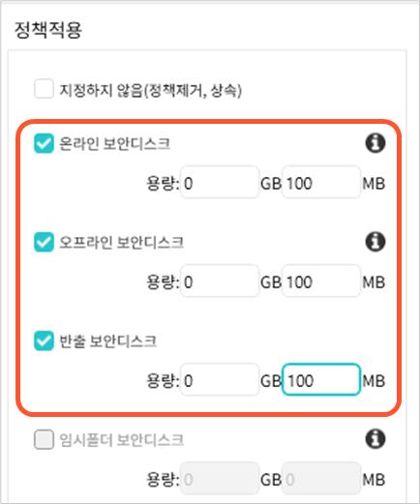Enable the 지정하지 않음(정책제거, 상속) checkbox

pos(44,88)
